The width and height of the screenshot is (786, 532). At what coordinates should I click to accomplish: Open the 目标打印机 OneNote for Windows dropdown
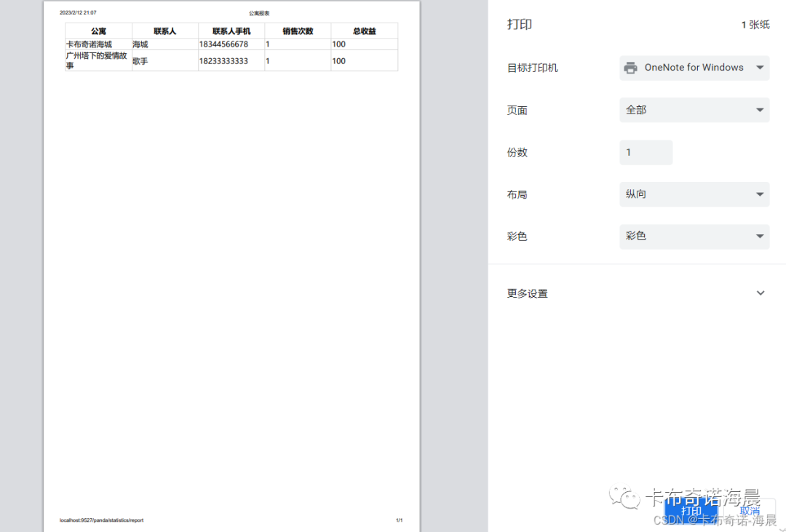[x=694, y=68]
